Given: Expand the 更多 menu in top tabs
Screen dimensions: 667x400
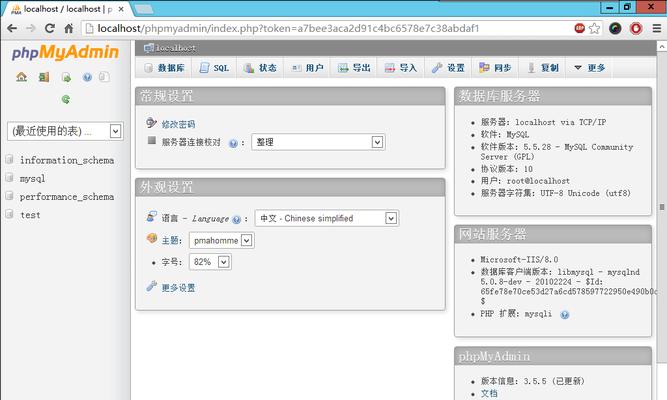Looking at the screenshot, I should tap(589, 68).
